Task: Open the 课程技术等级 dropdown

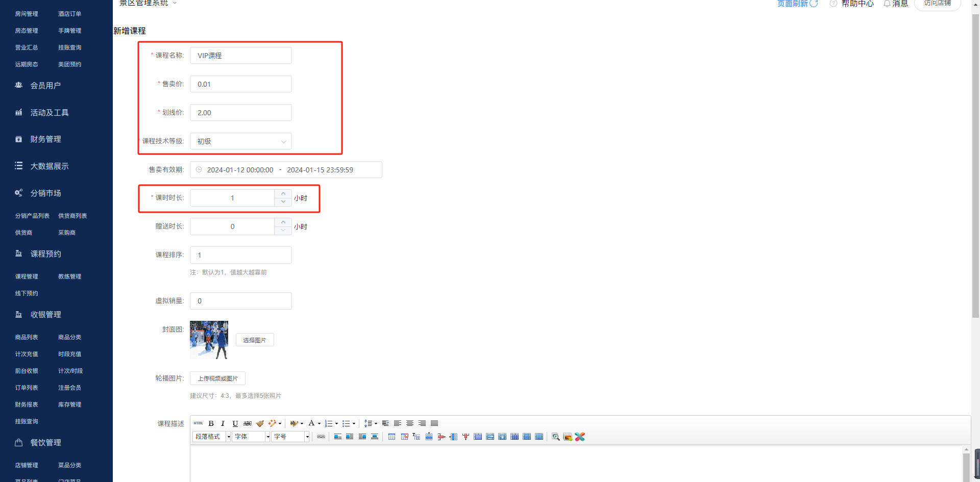Action: click(x=240, y=141)
